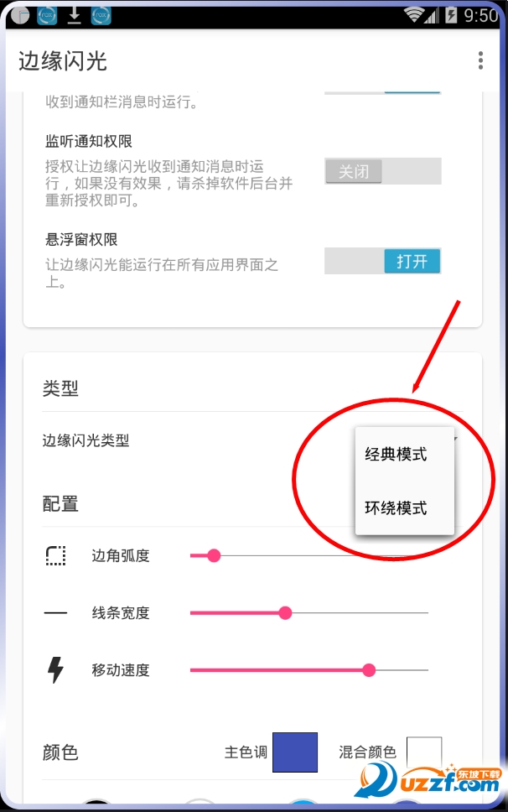The image size is (508, 812).
Task: Toggle the notification listener permission switch
Action: click(x=382, y=171)
